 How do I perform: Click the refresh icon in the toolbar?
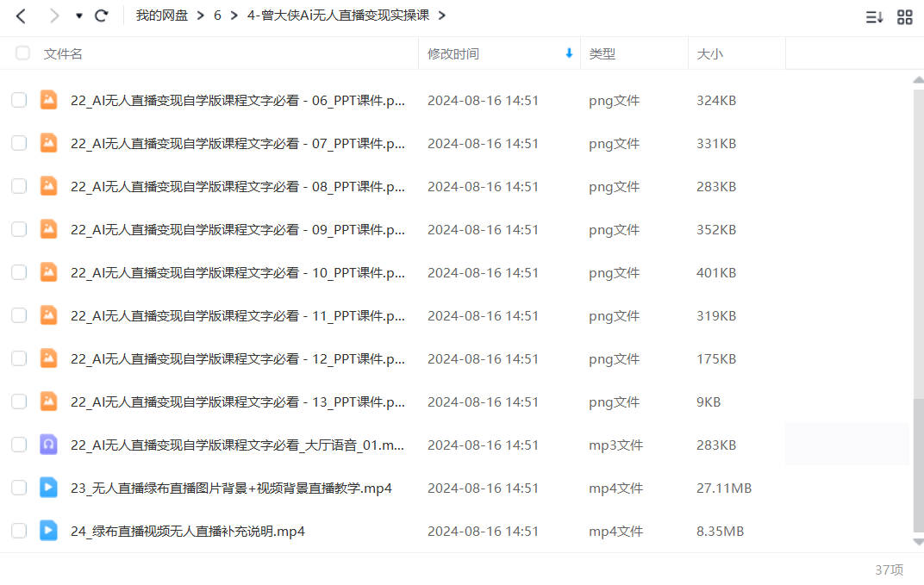[x=101, y=15]
